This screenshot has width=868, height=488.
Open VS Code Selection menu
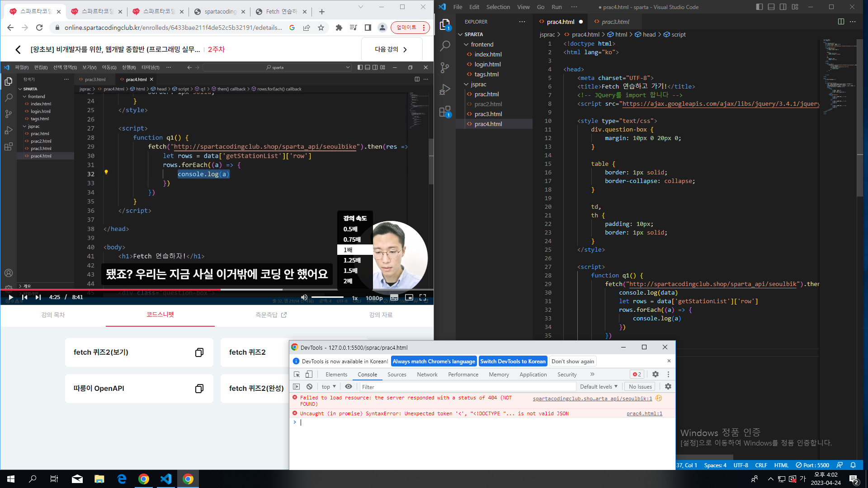coord(498,7)
